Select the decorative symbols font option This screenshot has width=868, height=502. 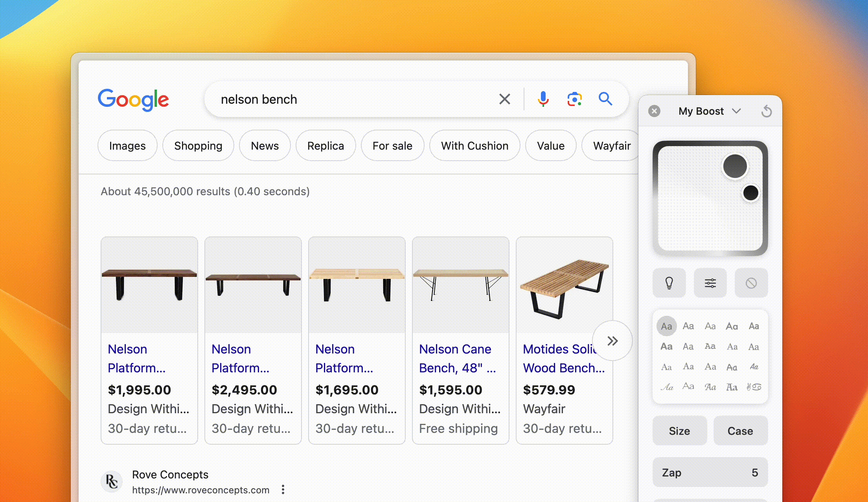tap(754, 387)
